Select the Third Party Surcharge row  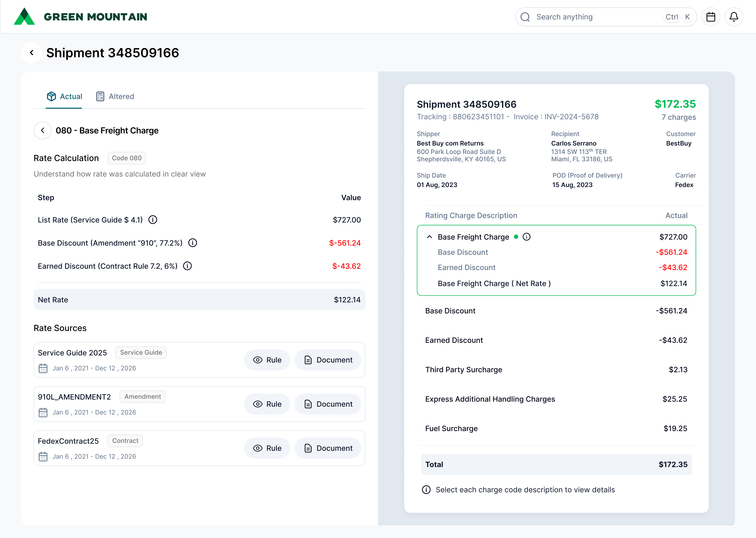tap(556, 370)
